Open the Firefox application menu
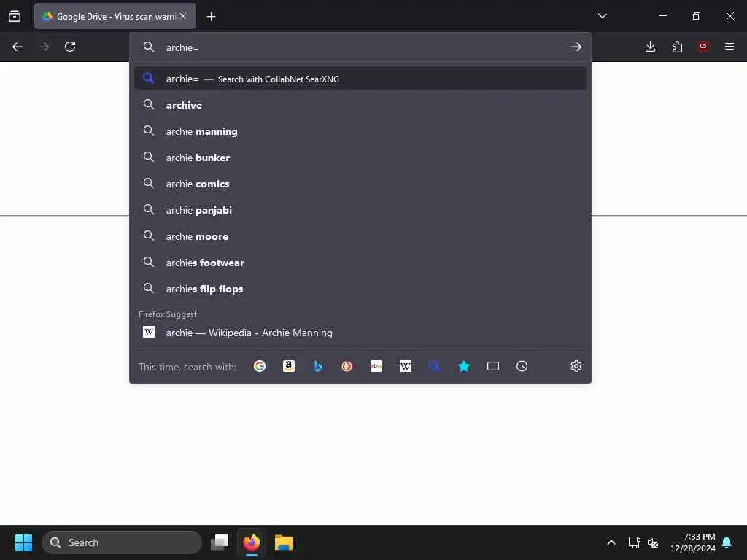This screenshot has width=747, height=560. 729,47
